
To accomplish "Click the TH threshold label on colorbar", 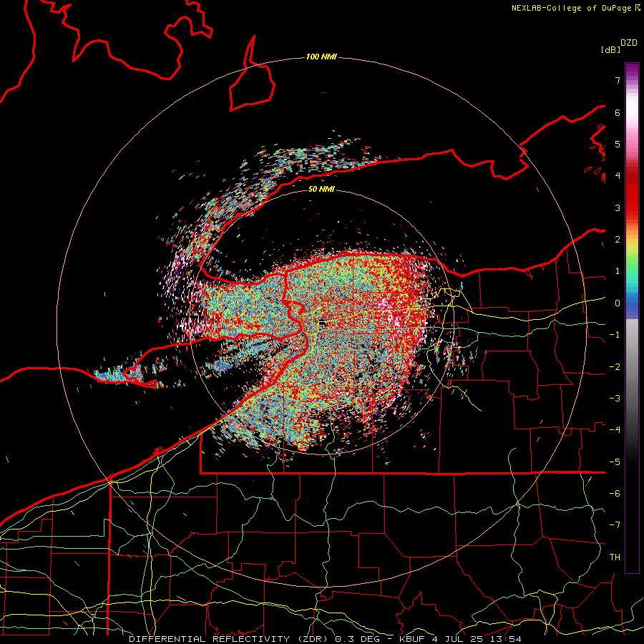I will [615, 557].
